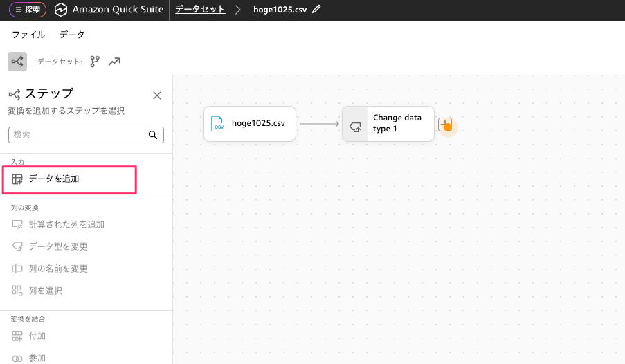Screen dimensions: 625x364
Task: Select 付加 step under 変換を結合
Action: click(x=37, y=336)
